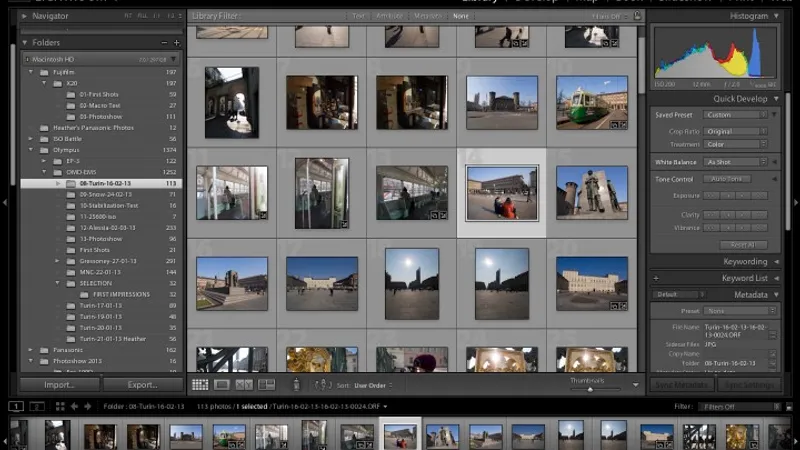Click the badge on the tram thumbnail
Screen dimensions: 800x450
618,125
